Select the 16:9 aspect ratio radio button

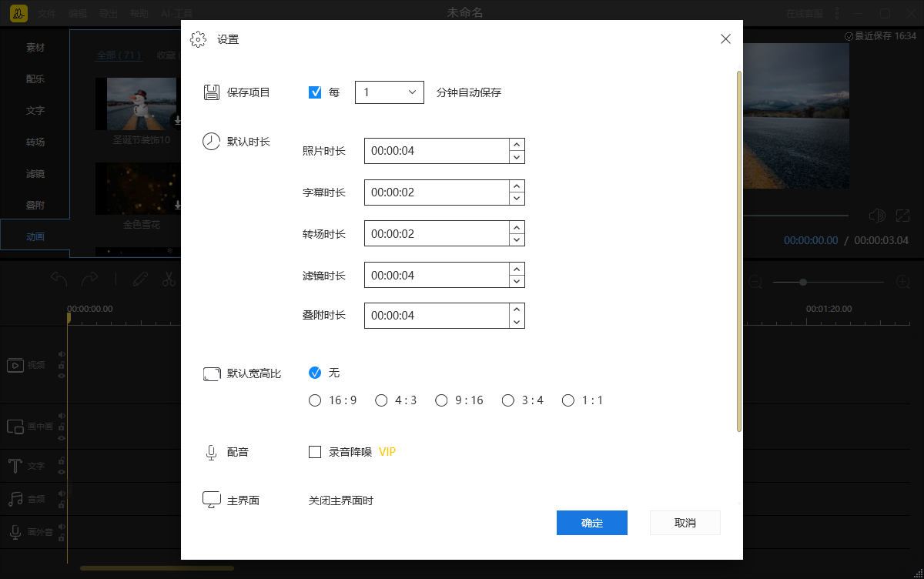click(315, 400)
